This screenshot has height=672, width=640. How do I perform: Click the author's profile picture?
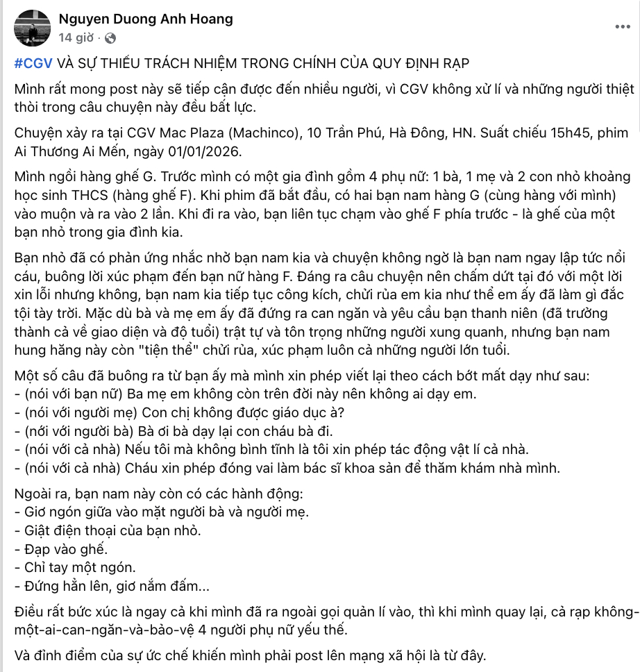[32, 28]
